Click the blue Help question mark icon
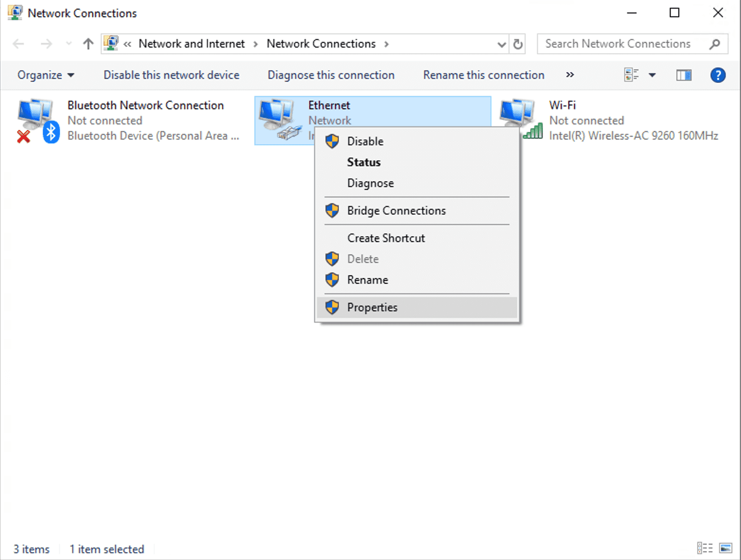 (x=718, y=75)
